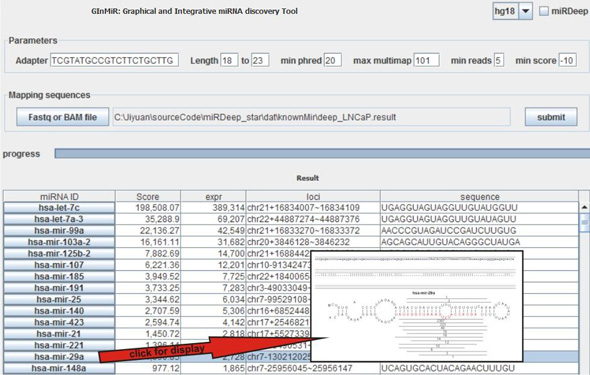The height and width of the screenshot is (375, 590).
Task: Select sequence AGCAGCAUUGUACAGGGCUAUGA
Action: 479,242
